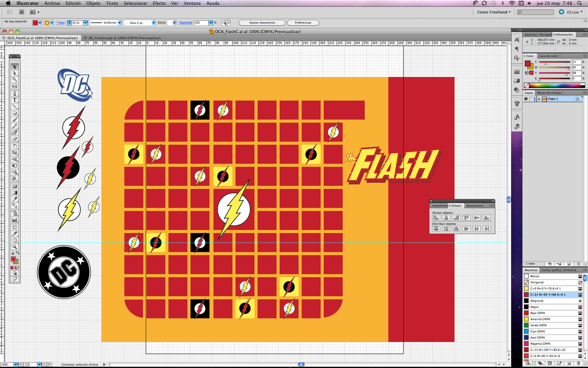Screen dimensions: 588x368
Task: Reset default fill and stroke colors
Action: pos(12,253)
